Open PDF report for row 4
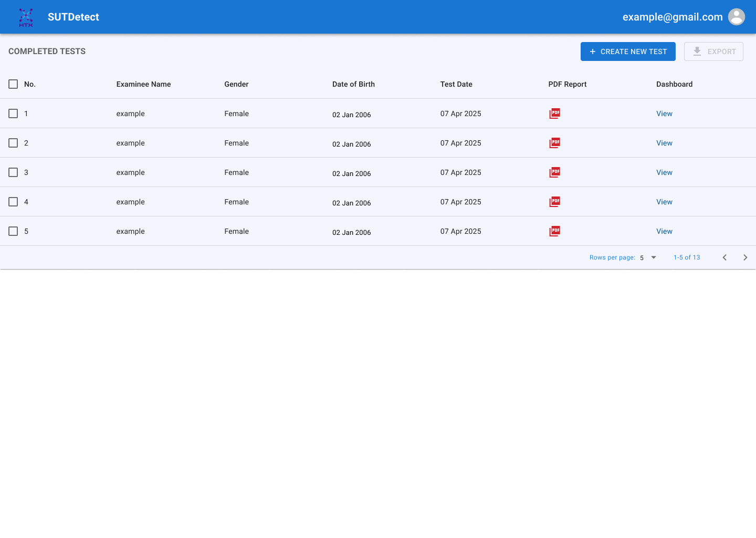Viewport: 756px width, 538px height. [554, 202]
